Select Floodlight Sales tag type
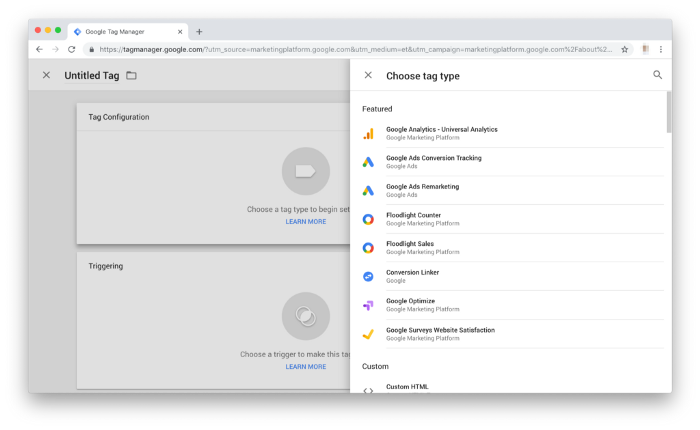Viewport: 700px width, 430px height. pos(512,247)
